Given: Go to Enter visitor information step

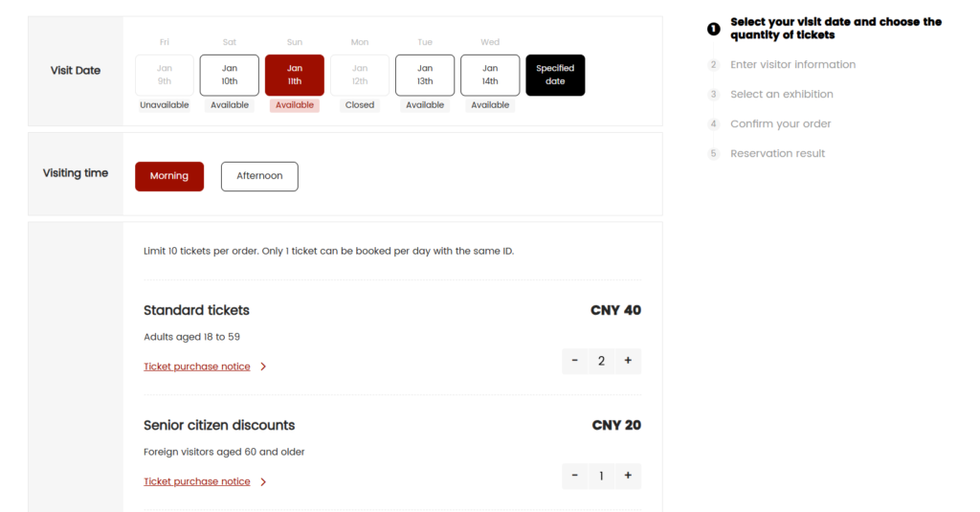Looking at the screenshot, I should 792,64.
